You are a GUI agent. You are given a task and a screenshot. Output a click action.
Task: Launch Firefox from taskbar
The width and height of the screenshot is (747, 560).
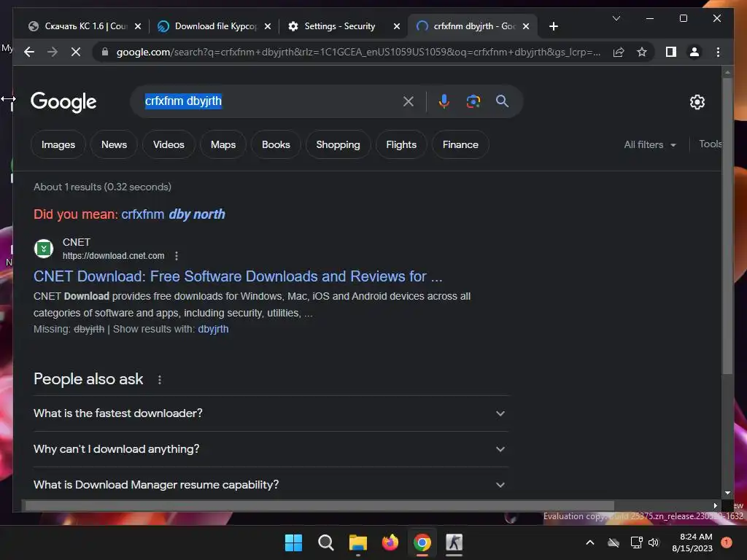point(390,542)
